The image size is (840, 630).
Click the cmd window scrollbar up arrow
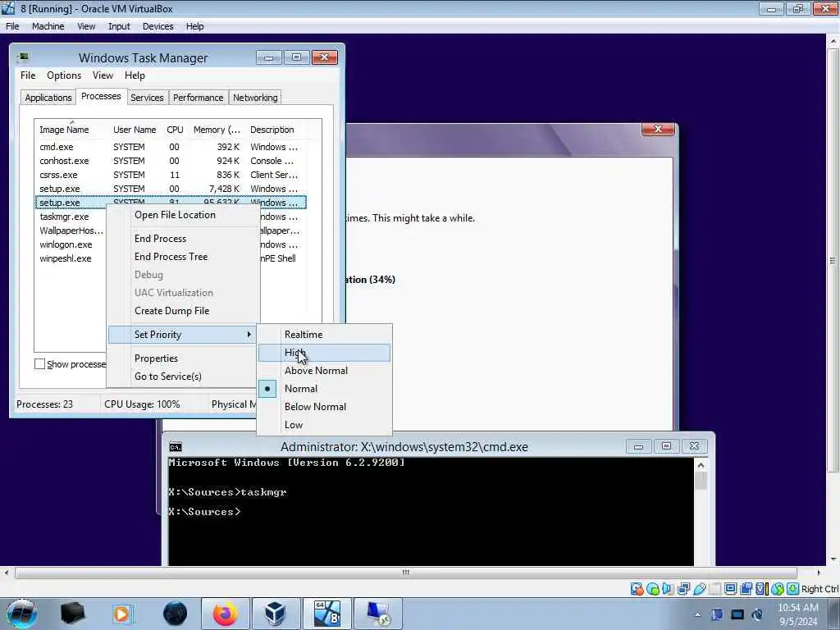701,466
